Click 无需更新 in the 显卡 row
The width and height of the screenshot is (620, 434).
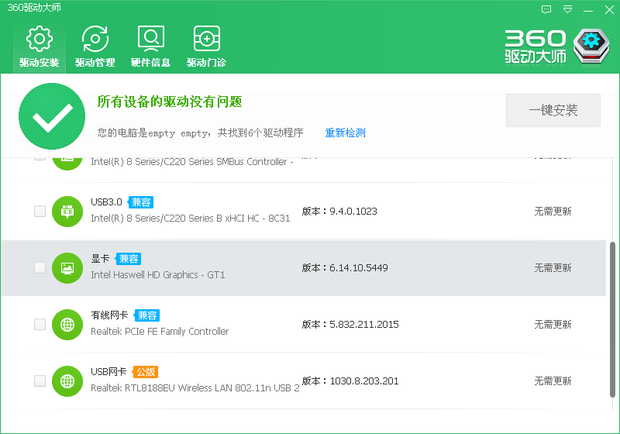click(x=553, y=268)
